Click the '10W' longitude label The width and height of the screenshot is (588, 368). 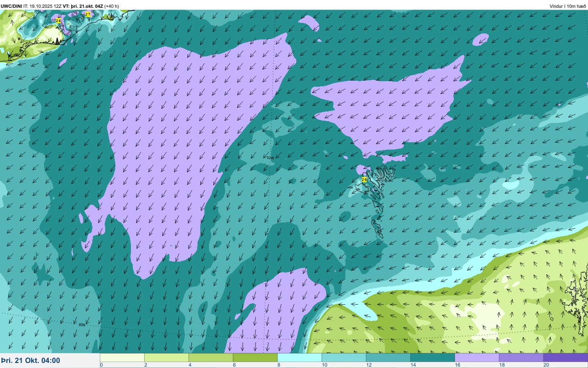click(x=270, y=158)
